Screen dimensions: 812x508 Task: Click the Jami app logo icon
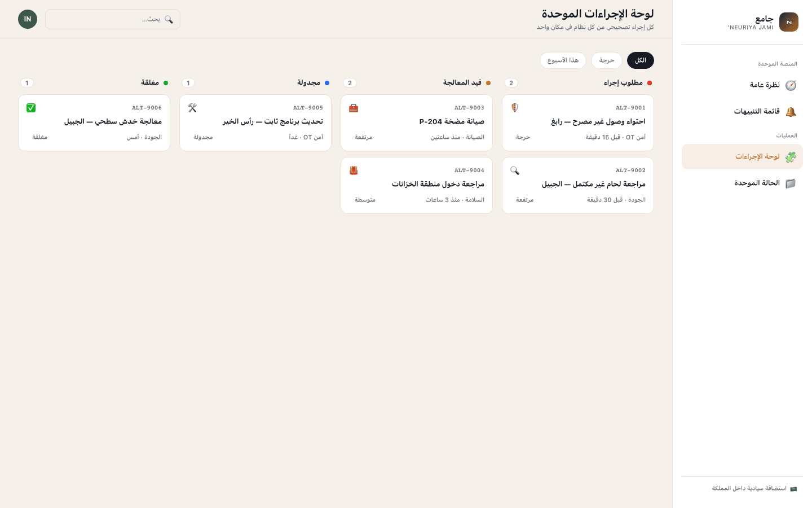pos(789,22)
